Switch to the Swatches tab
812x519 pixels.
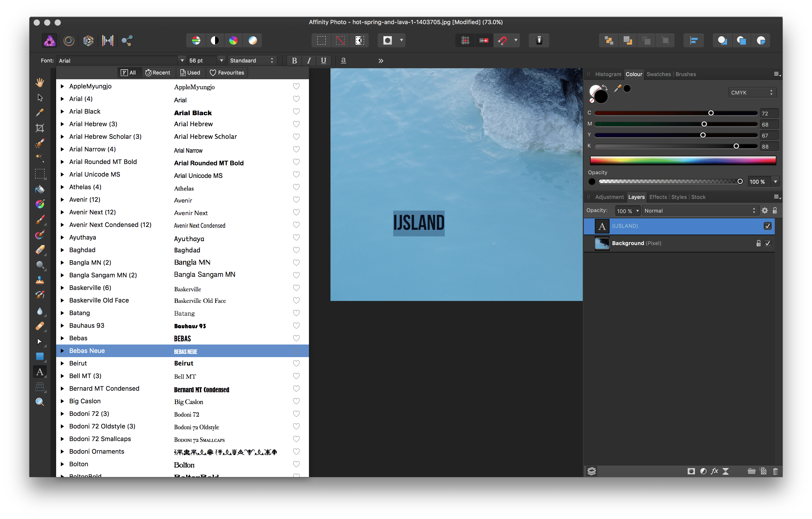pos(658,74)
